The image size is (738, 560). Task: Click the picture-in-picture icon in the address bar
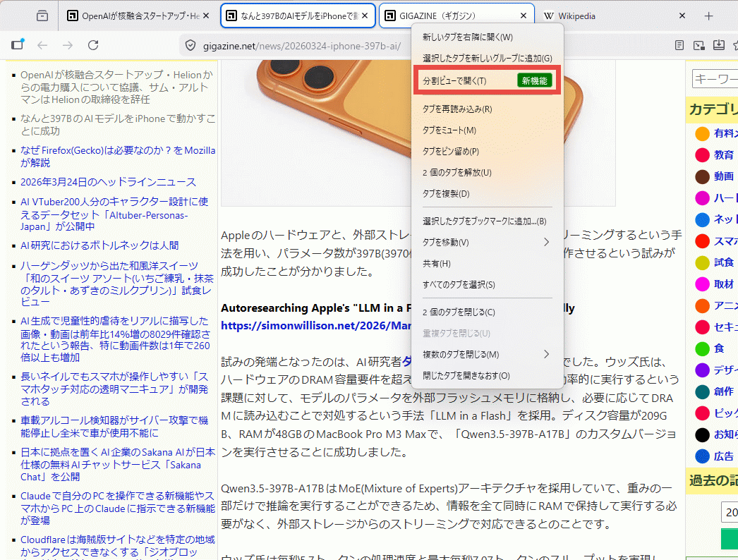[698, 46]
